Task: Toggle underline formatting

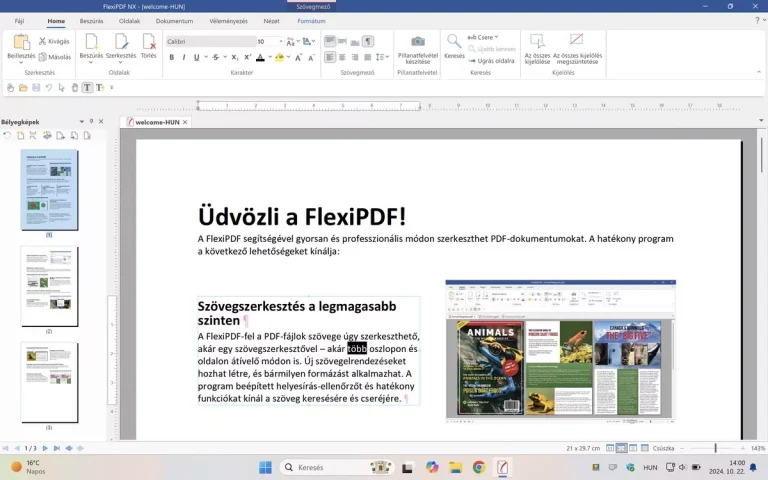Action: click(x=196, y=57)
